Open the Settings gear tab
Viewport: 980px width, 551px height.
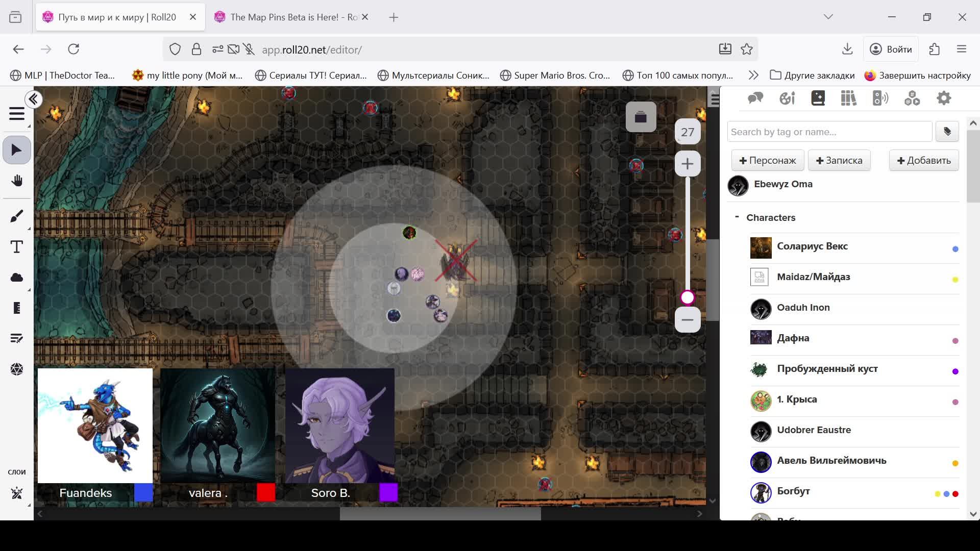pyautogui.click(x=944, y=98)
